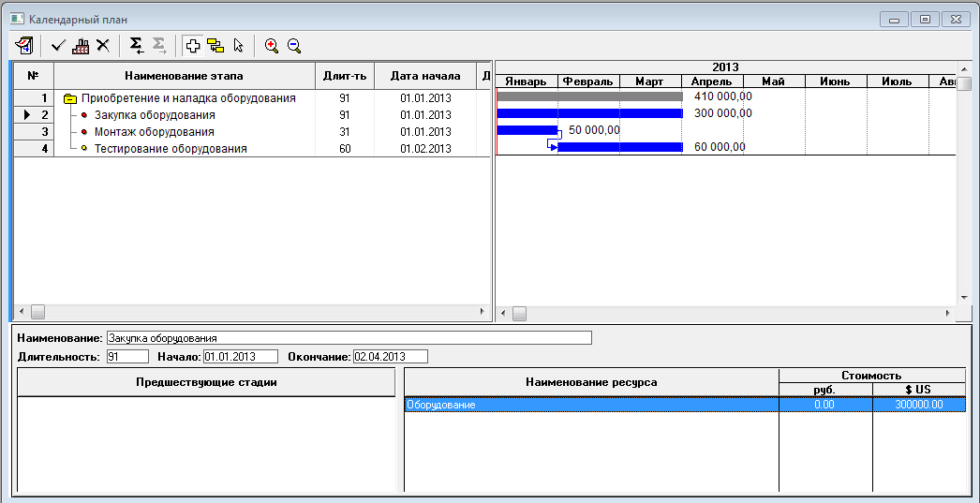Click the Длительность input field

point(127,357)
